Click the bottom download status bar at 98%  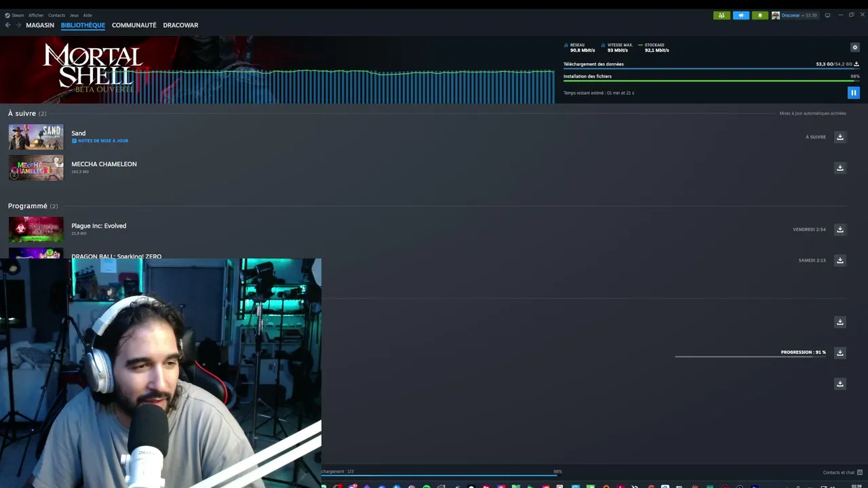click(x=441, y=473)
